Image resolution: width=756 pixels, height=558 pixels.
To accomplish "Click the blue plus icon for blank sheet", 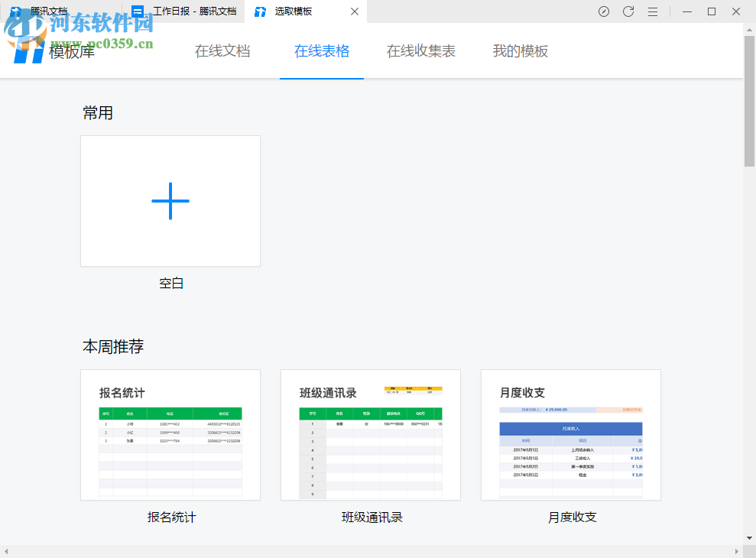I will pyautogui.click(x=170, y=201).
